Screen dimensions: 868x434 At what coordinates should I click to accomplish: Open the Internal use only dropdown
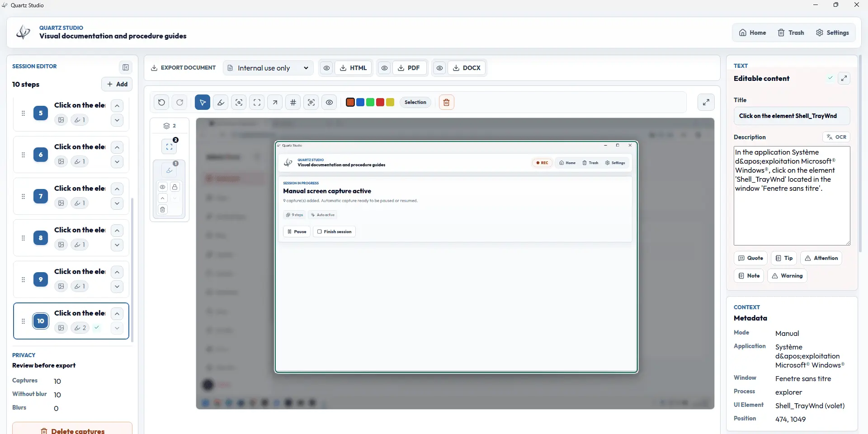(x=268, y=68)
